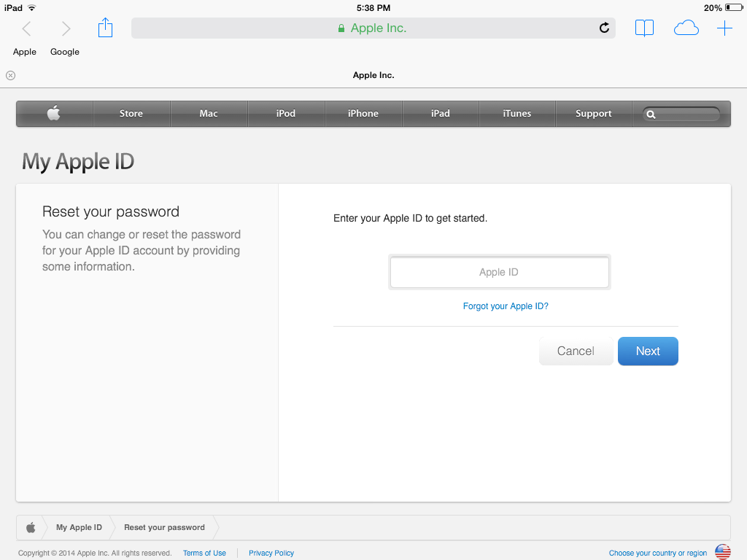Open Privacy Policy link
Screen dimensions: 747x560
(x=271, y=553)
